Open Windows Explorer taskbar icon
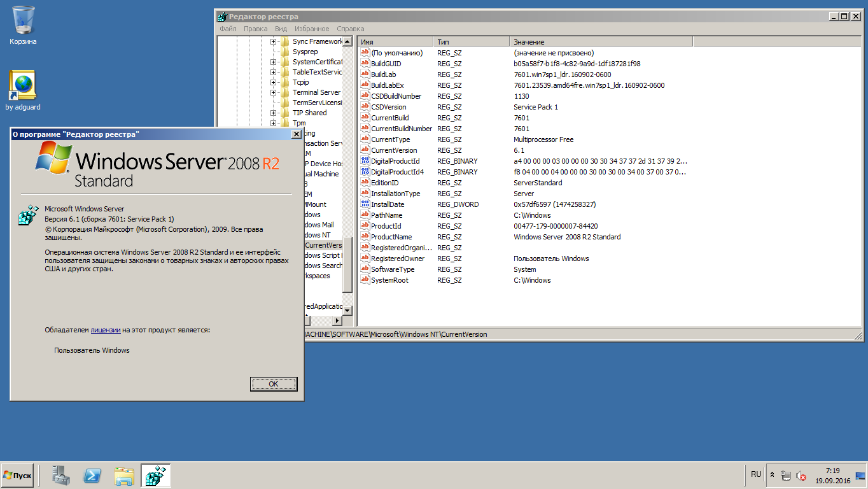 click(x=124, y=476)
